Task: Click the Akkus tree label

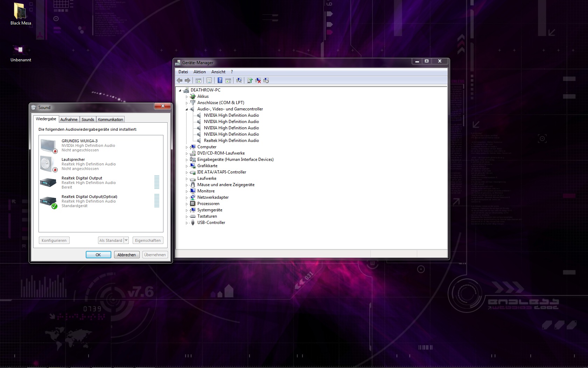Action: [x=203, y=96]
